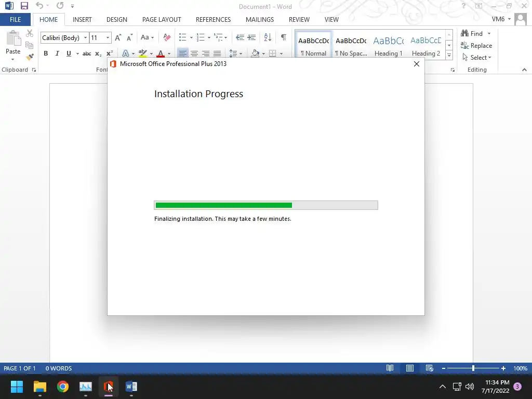
Task: Click the Clear Formatting eraser icon
Action: (x=167, y=37)
